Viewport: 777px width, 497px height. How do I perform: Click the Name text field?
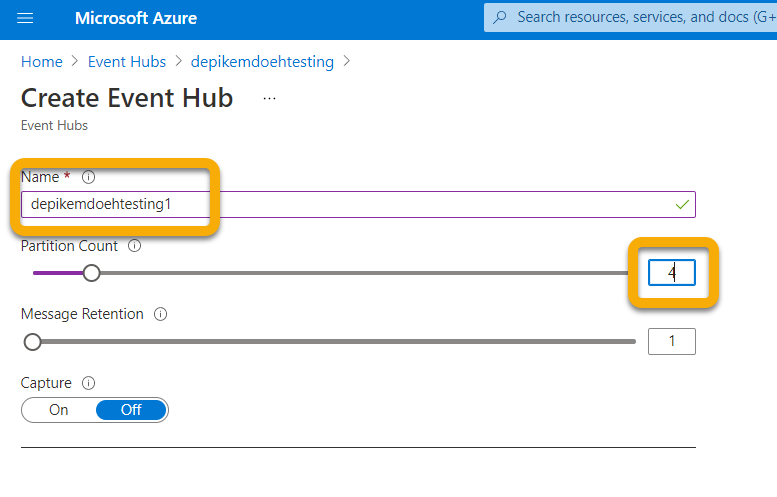pyautogui.click(x=350, y=205)
